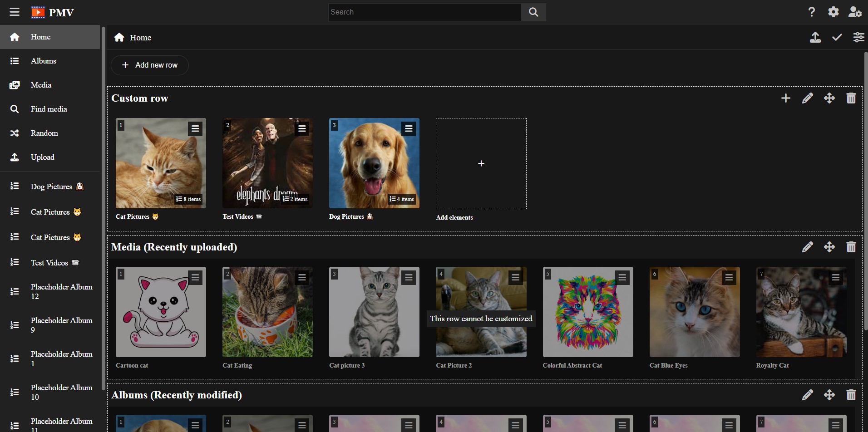868x432 pixels.
Task: Click Home breadcrumb title in header
Action: coord(140,38)
